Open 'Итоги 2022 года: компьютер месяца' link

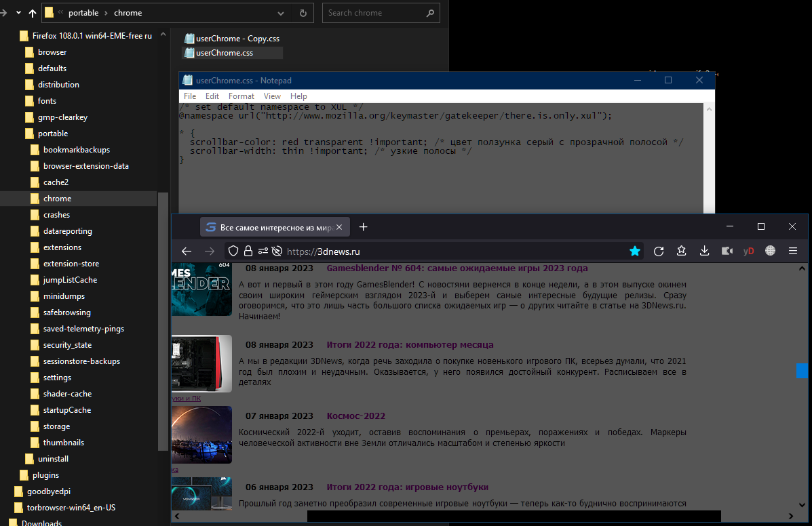coord(410,344)
